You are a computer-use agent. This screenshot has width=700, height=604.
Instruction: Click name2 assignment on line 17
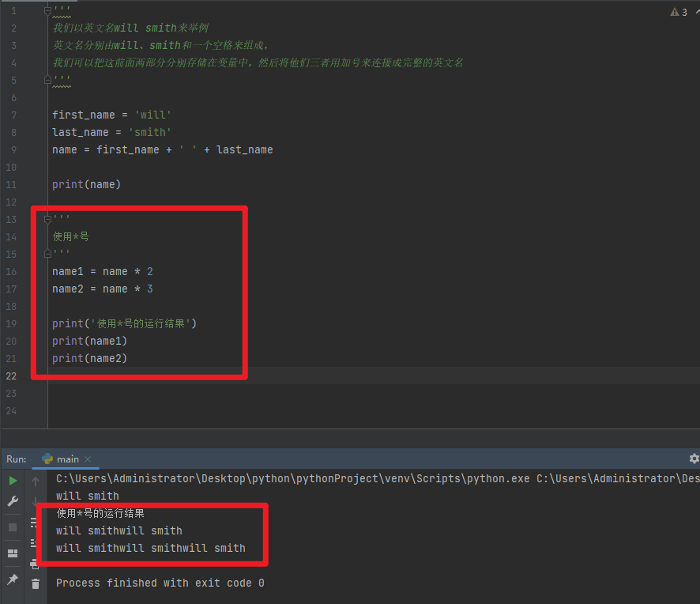[103, 289]
